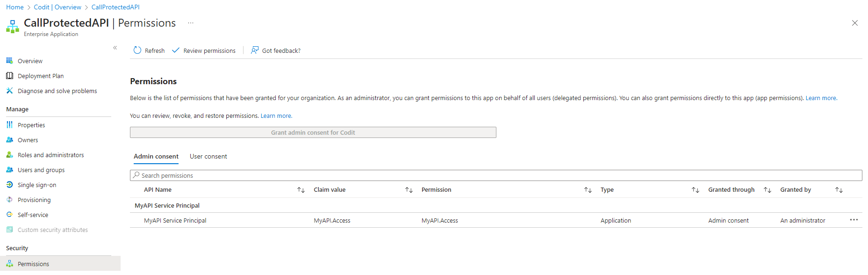
Task: Click the Refresh icon in the toolbar
Action: click(137, 51)
